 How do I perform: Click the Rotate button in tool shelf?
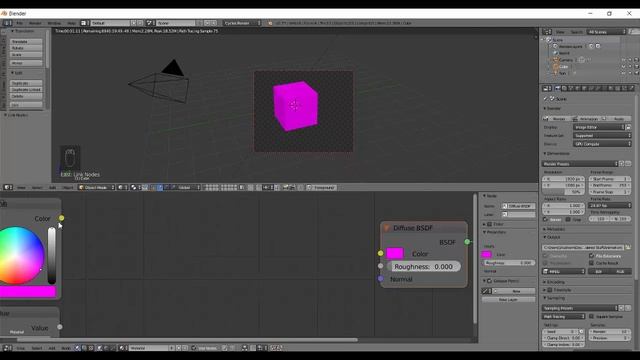coord(26,48)
